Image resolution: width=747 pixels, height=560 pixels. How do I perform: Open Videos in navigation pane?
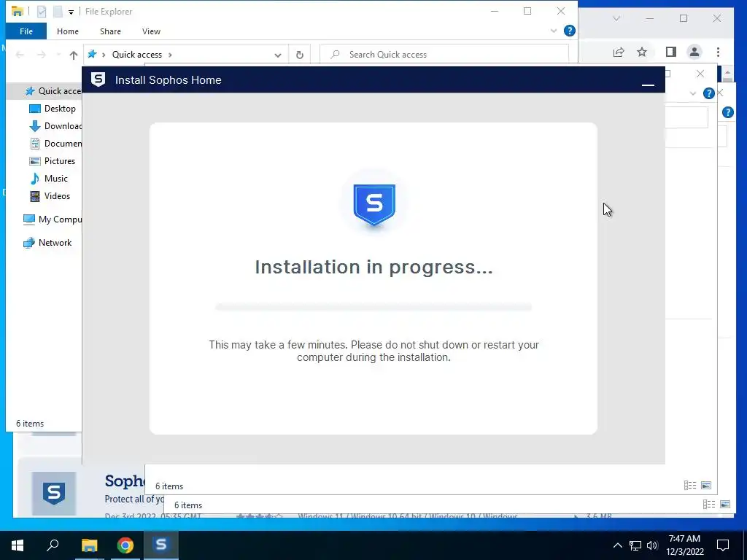(50, 196)
